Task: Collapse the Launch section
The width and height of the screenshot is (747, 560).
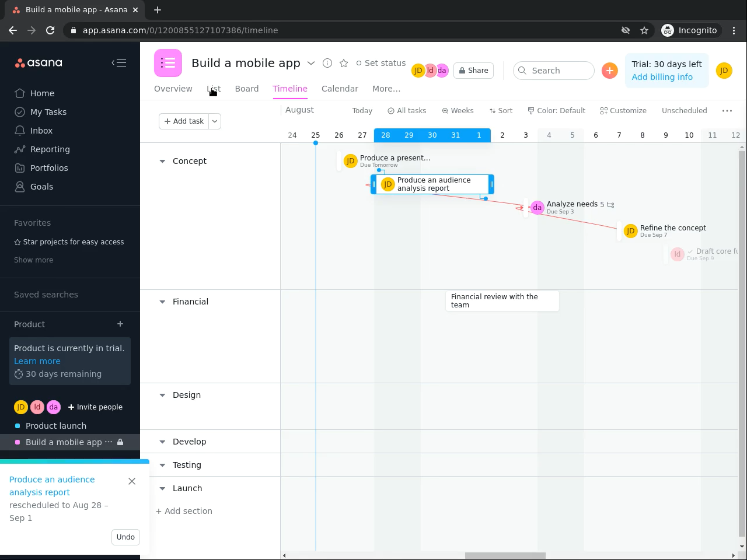Action: pyautogui.click(x=162, y=489)
